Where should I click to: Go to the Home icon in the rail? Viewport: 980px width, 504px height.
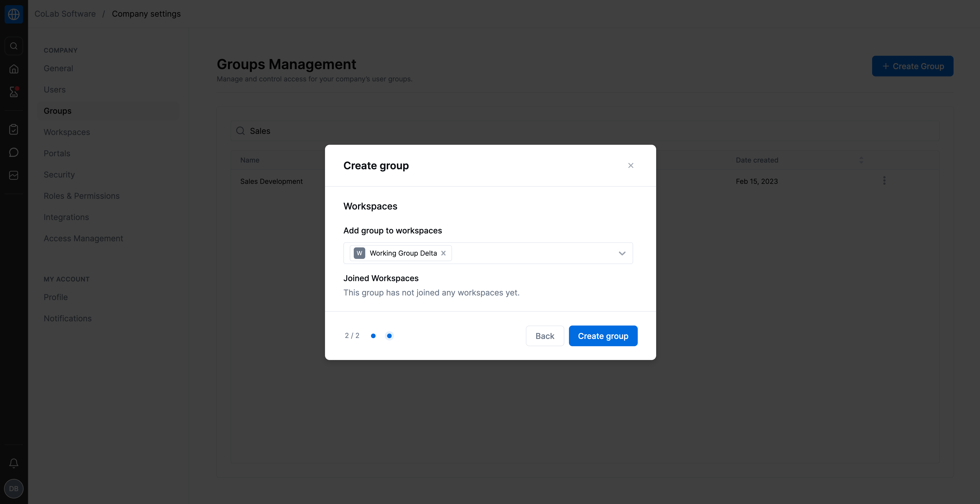[14, 69]
